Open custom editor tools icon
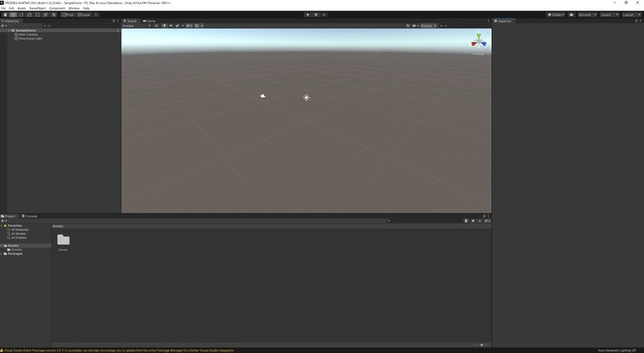Image resolution: width=644 pixels, height=353 pixels. 54,15
